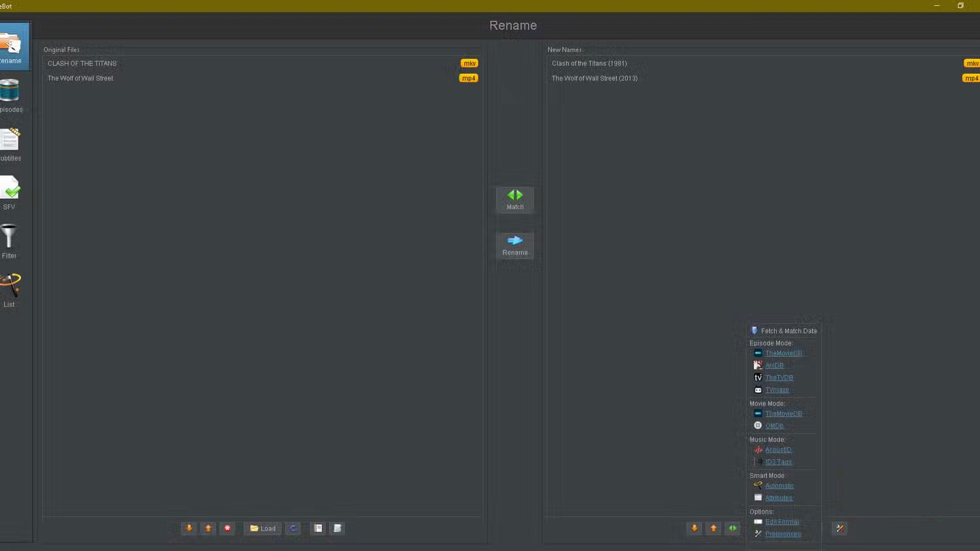Viewport: 980px width, 551px height.
Task: Click the green swap arrows icon in New Names toolbar
Action: click(x=732, y=528)
